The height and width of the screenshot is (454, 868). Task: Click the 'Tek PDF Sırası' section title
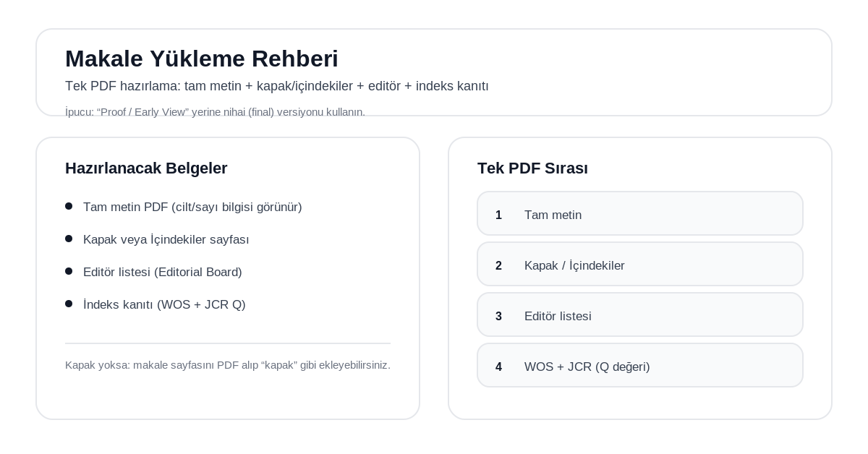pyautogui.click(x=532, y=168)
